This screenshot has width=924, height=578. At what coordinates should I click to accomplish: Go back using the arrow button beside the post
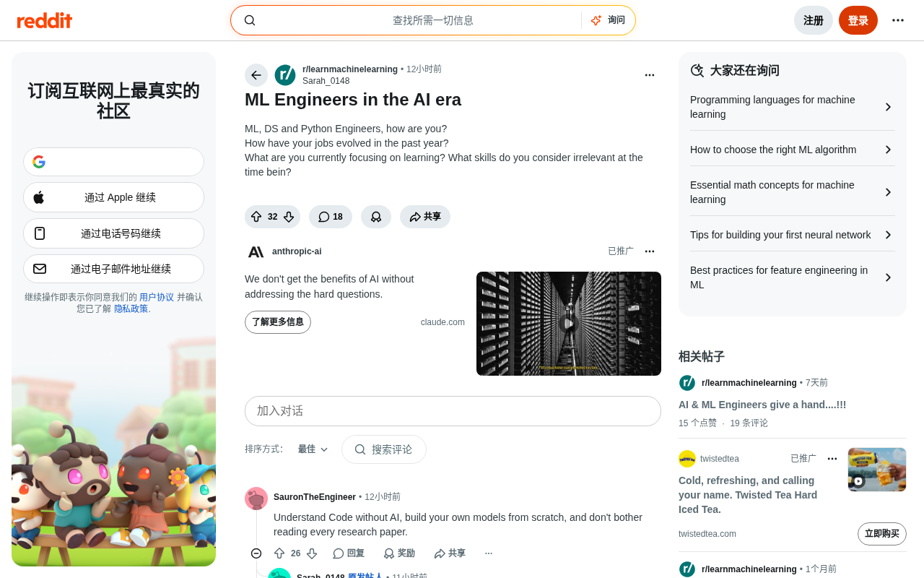click(256, 75)
